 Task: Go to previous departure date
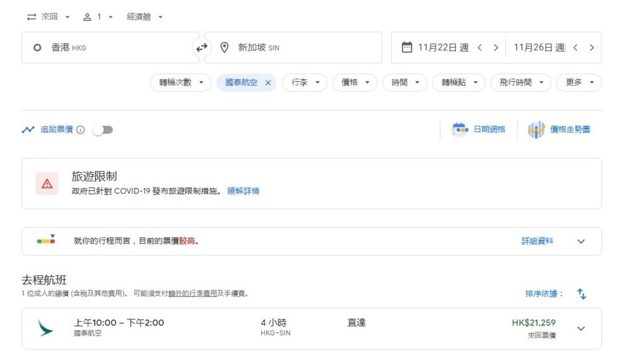click(480, 48)
